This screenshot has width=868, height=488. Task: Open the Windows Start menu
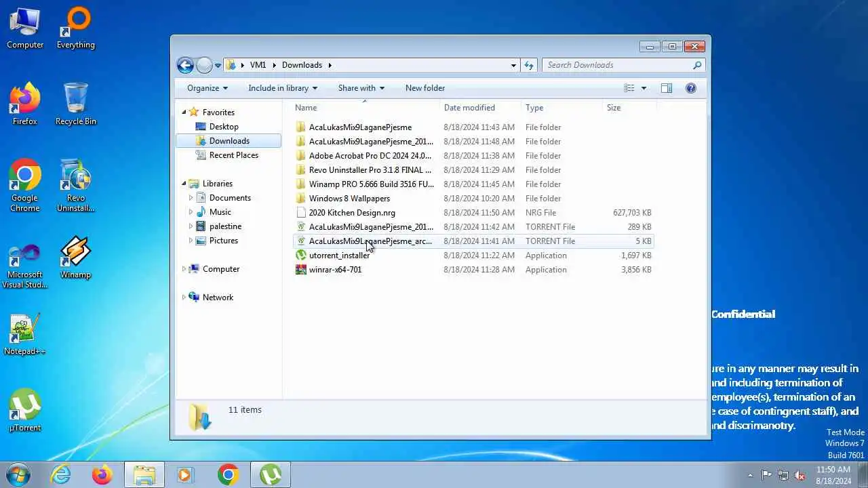pos(18,475)
